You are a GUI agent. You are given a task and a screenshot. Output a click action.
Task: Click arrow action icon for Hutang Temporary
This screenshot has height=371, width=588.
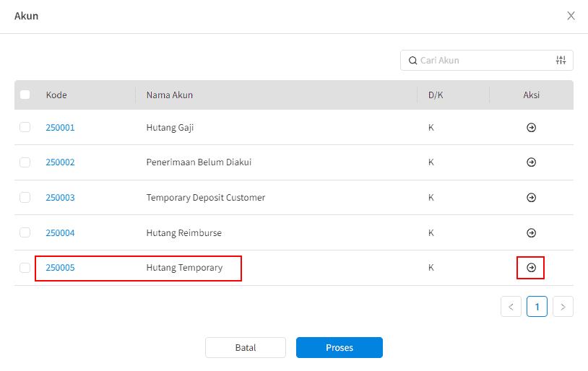tap(531, 268)
